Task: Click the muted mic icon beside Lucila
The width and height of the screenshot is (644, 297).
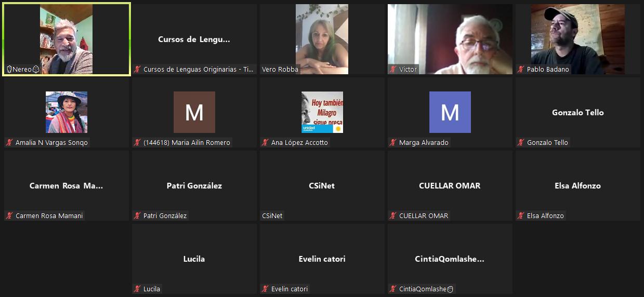Action: 137,289
